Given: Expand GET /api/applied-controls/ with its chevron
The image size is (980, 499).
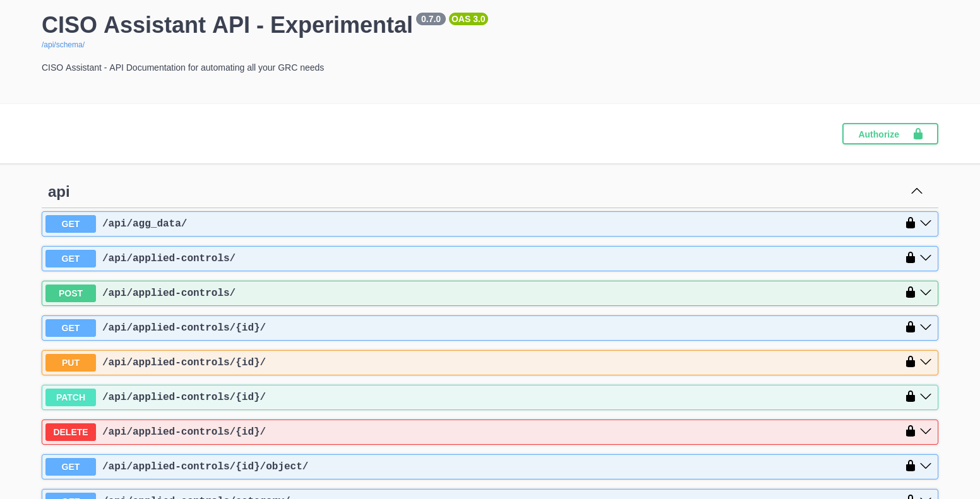Looking at the screenshot, I should tap(926, 258).
